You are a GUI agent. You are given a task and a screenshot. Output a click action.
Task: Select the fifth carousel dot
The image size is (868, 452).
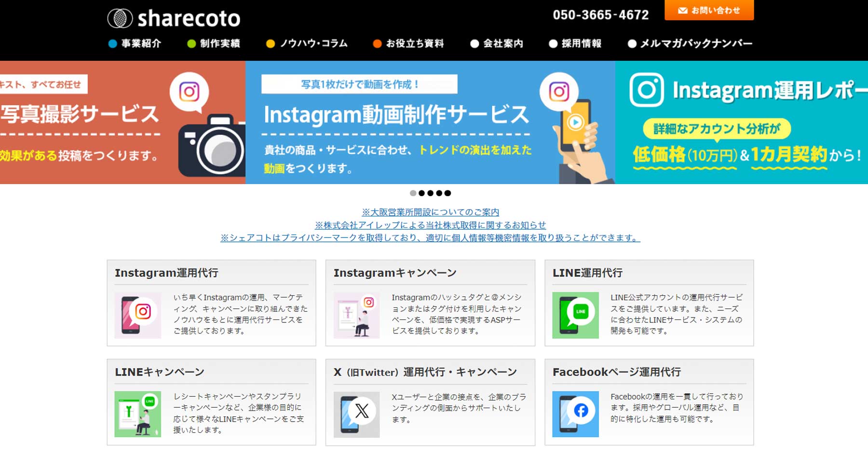tap(448, 193)
